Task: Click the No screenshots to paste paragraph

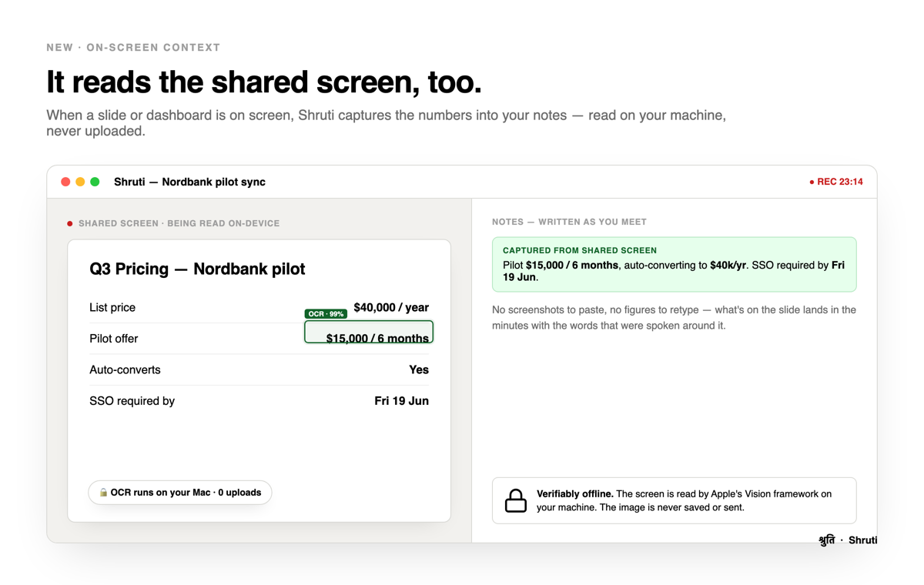Action: tap(675, 318)
